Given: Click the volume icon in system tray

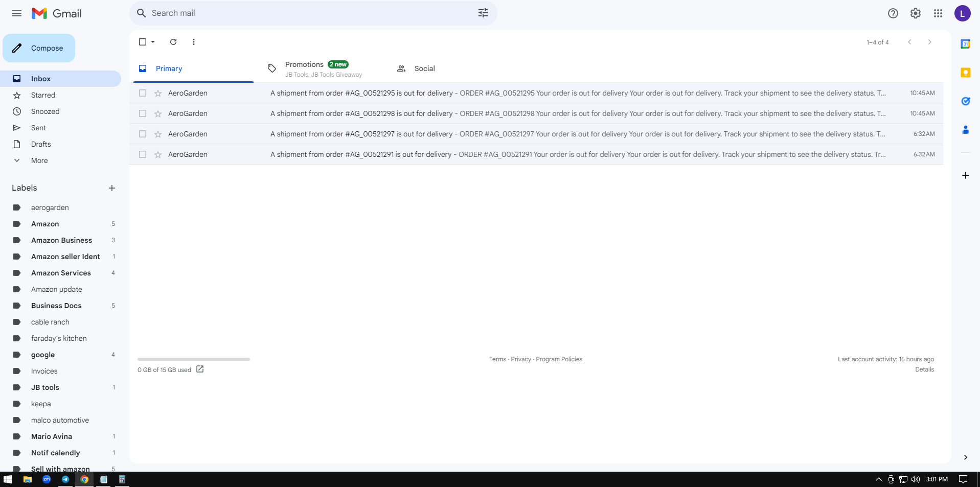Looking at the screenshot, I should pos(916,479).
